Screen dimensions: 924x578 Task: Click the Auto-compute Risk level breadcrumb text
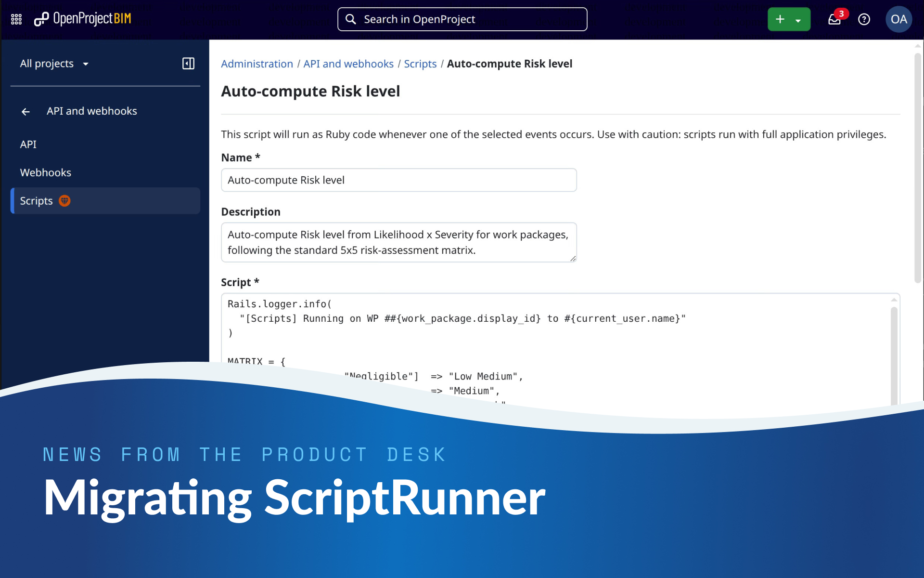[x=510, y=64]
